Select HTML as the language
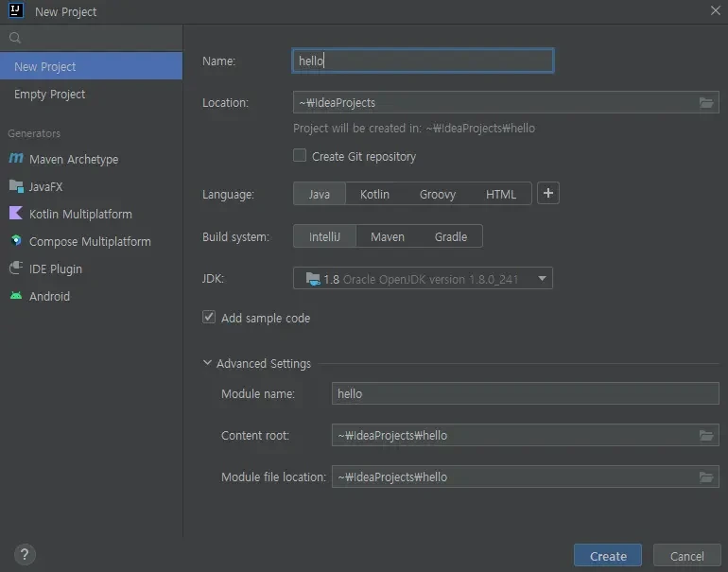Screen dimensions: 728x572 coord(501,194)
